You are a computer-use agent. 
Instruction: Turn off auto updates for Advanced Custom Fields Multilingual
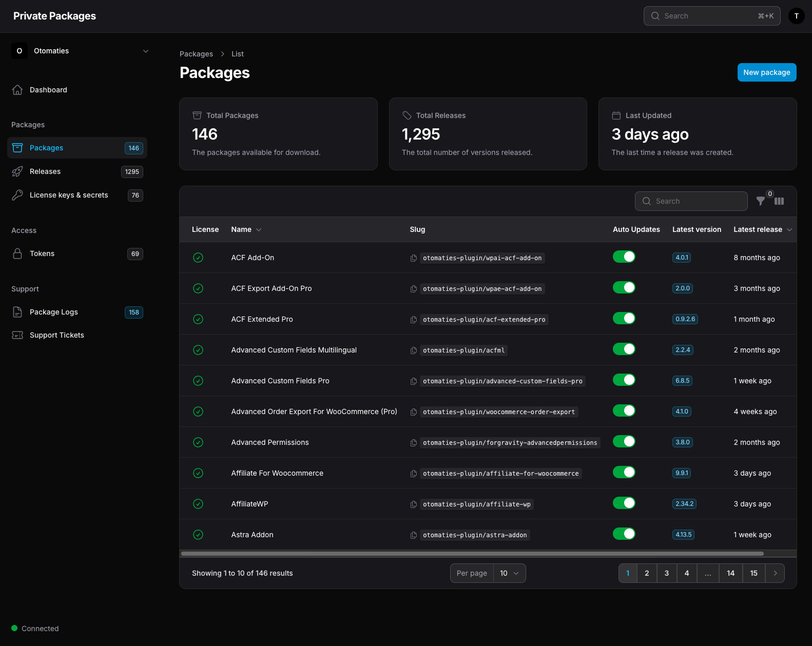click(624, 349)
